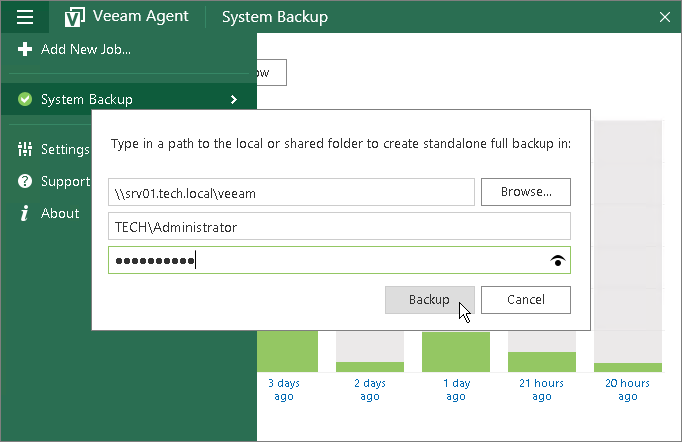The image size is (682, 442).
Task: Close the Veeam Agent window
Action: 665,17
